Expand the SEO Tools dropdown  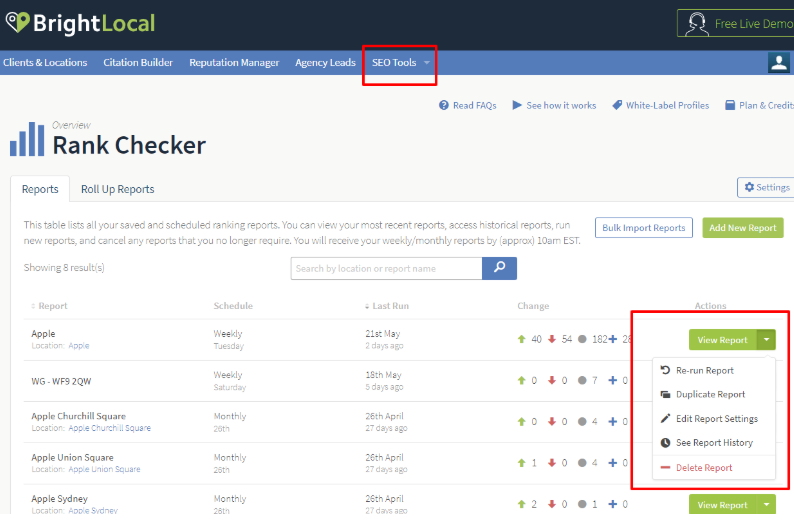click(401, 62)
